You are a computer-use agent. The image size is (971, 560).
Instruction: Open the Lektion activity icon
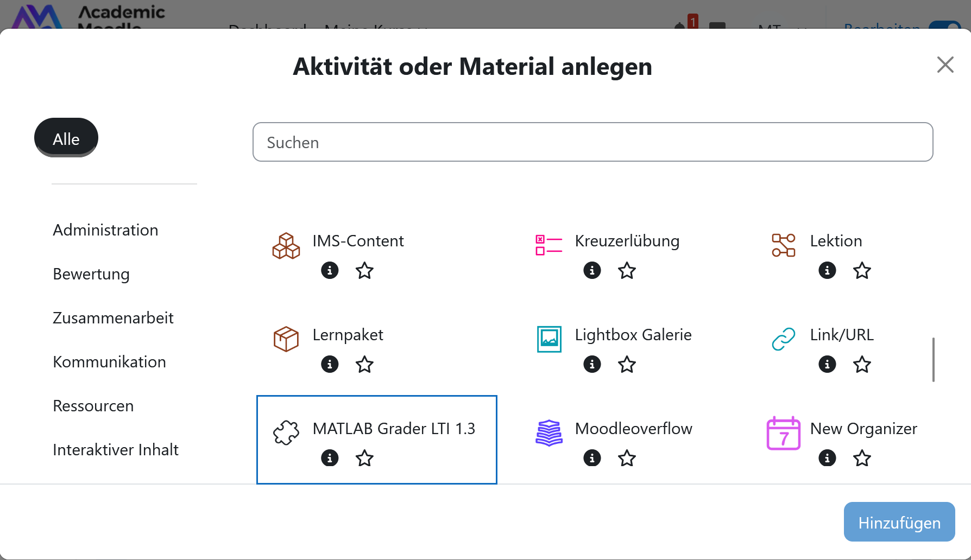[x=784, y=246]
